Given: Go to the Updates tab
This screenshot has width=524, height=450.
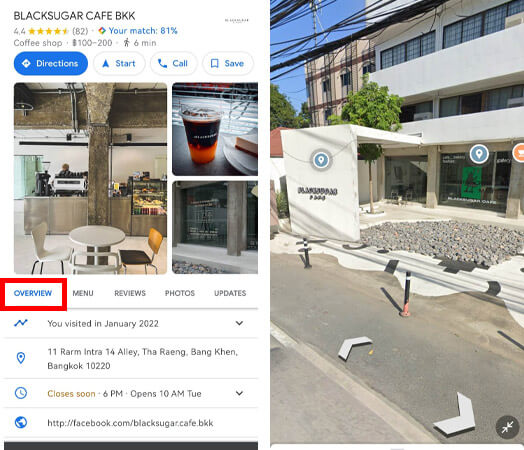Looking at the screenshot, I should coord(230,293).
